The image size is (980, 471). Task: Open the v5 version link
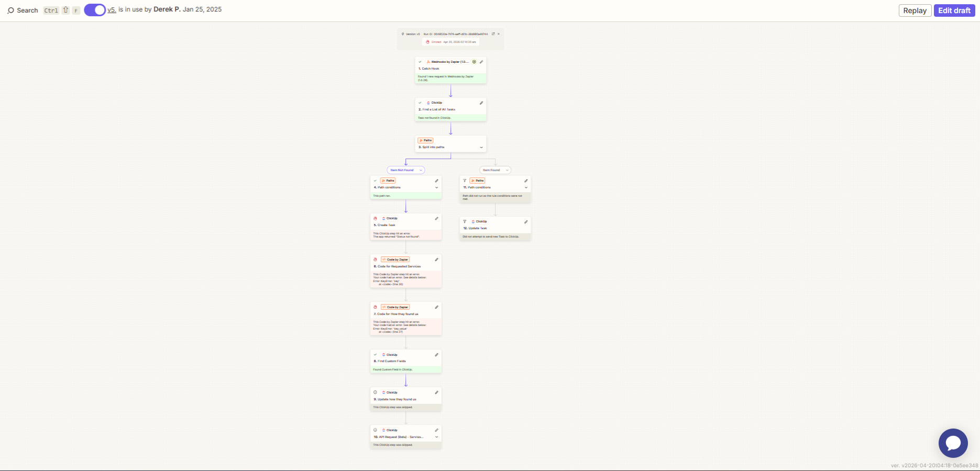pyautogui.click(x=112, y=9)
